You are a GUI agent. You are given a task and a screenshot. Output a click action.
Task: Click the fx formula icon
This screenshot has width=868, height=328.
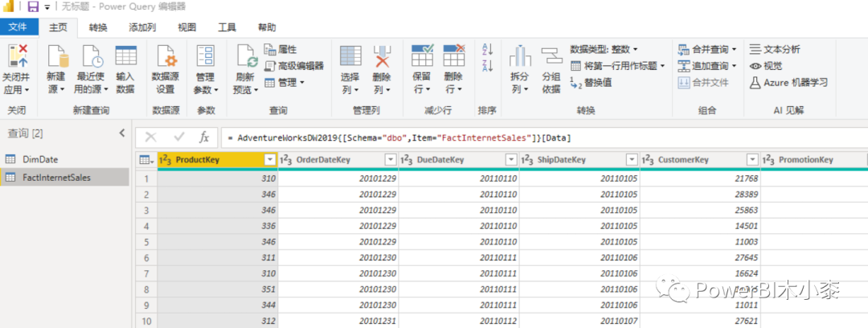click(x=204, y=137)
